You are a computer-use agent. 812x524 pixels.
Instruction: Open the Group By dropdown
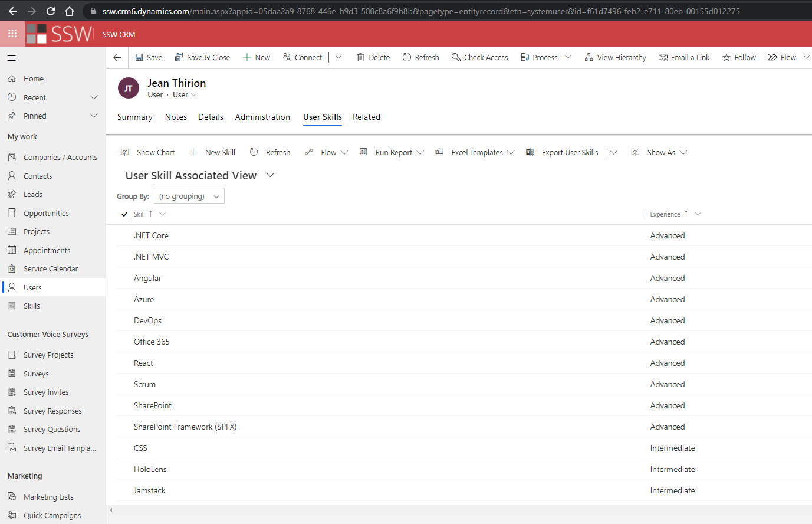click(189, 196)
